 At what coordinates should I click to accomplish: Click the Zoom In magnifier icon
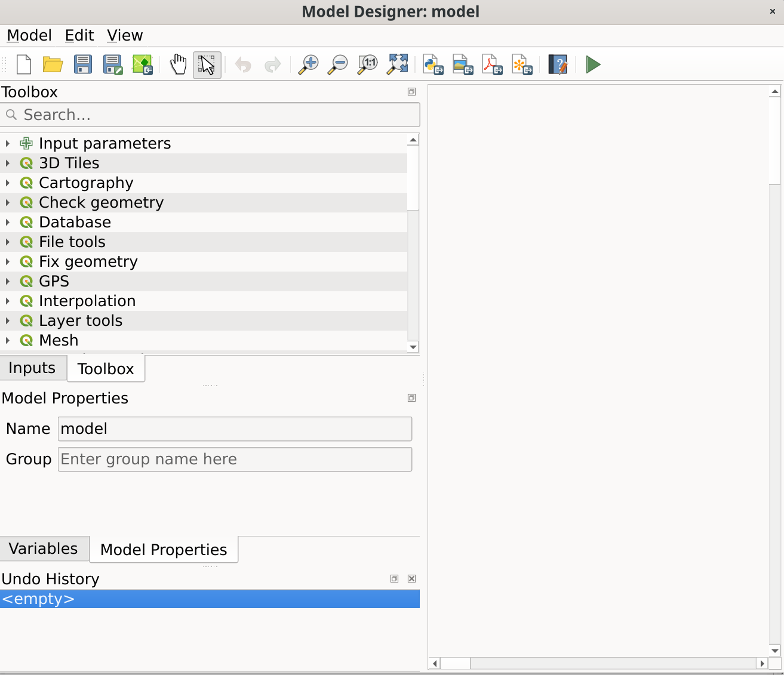coord(309,64)
